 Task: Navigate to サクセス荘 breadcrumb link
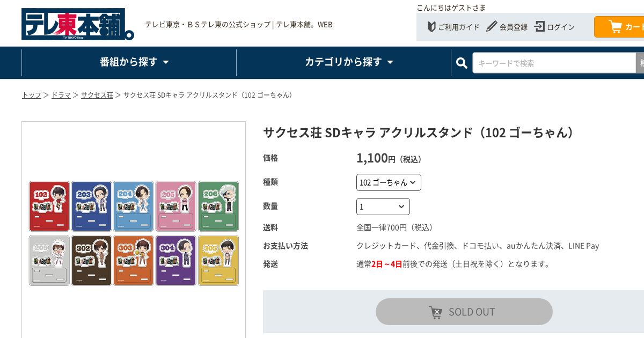(x=97, y=95)
